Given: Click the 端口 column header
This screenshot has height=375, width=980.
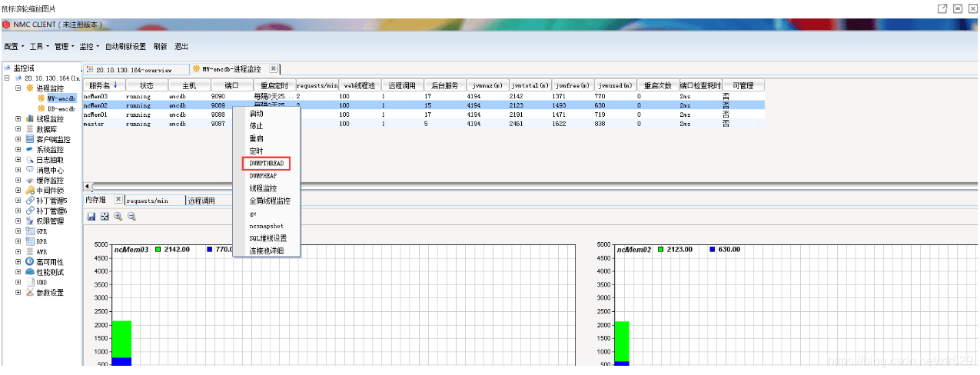Looking at the screenshot, I should click(231, 85).
